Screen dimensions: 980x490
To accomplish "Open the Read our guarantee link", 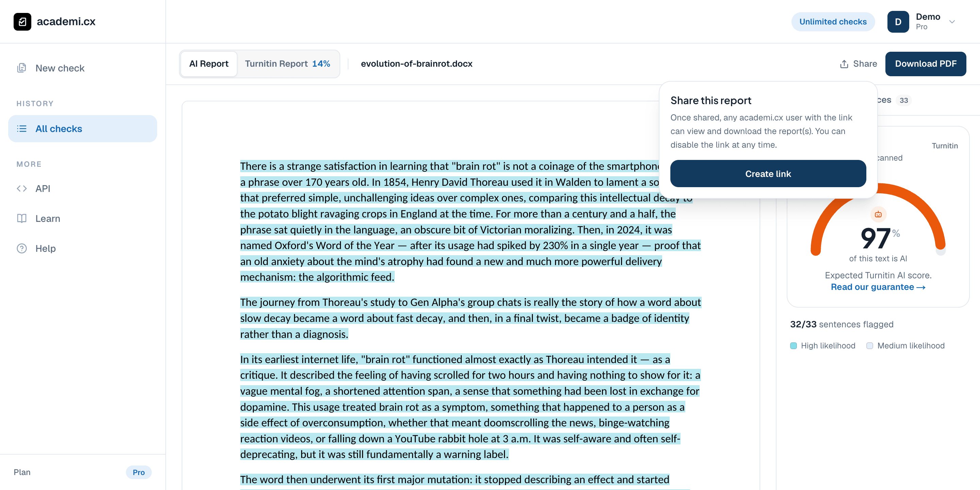I will 878,287.
